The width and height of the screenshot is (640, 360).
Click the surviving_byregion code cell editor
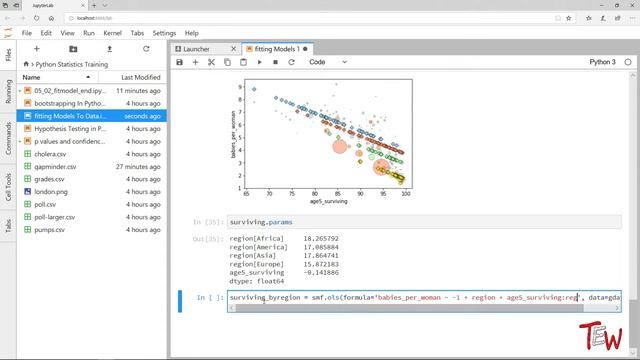point(424,298)
